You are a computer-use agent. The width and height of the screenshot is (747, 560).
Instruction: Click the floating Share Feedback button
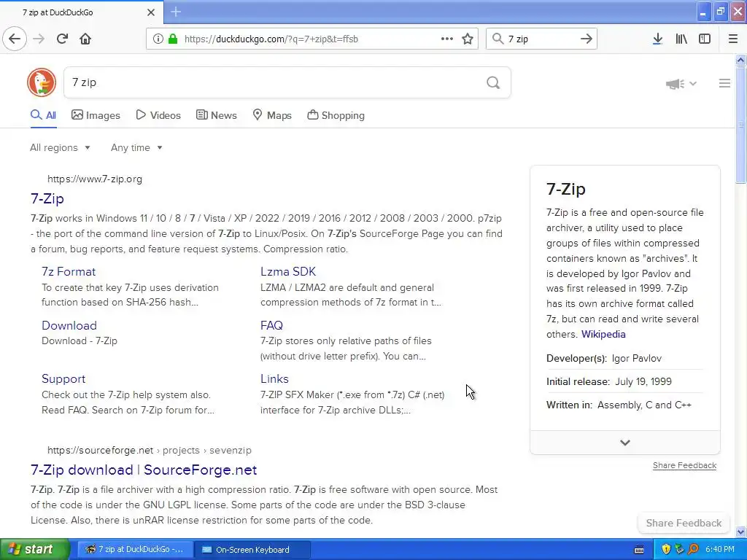tap(684, 523)
